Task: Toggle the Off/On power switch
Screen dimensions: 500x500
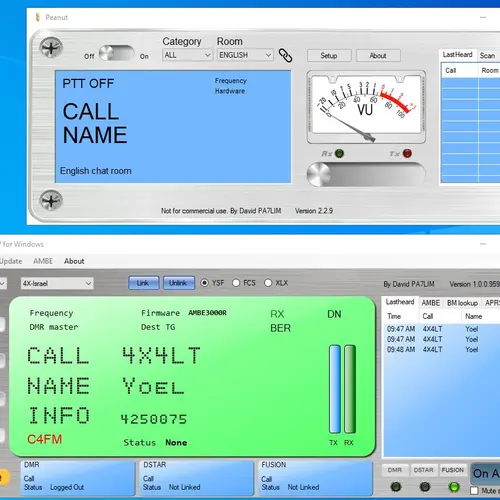Action: click(x=116, y=53)
